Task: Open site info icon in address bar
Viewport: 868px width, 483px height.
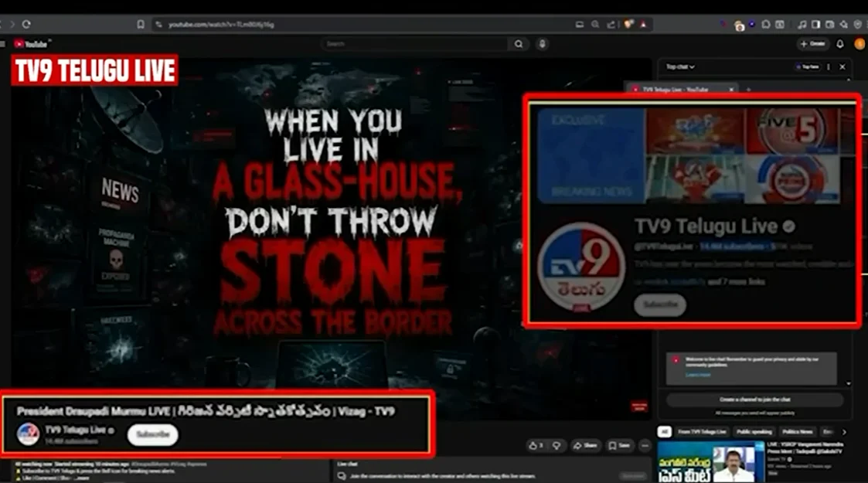Action: 159,25
